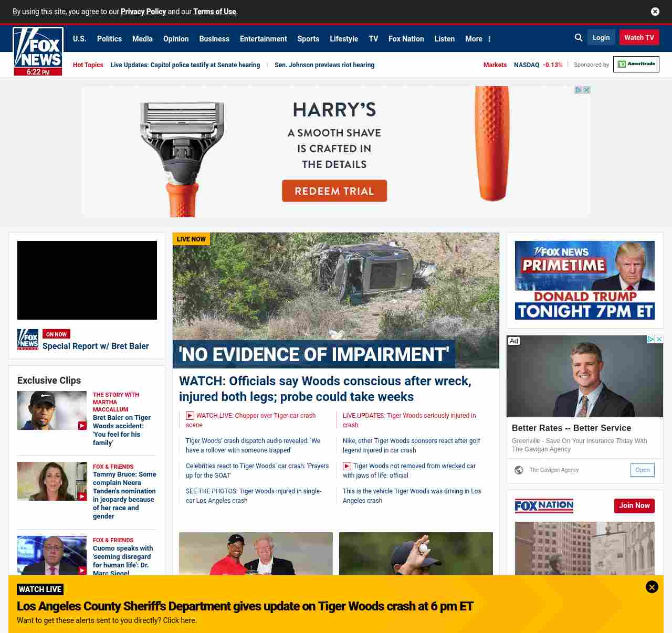Image resolution: width=672 pixels, height=633 pixels.
Task: Click the Fox Nation logo in sidebar
Action: 544,506
